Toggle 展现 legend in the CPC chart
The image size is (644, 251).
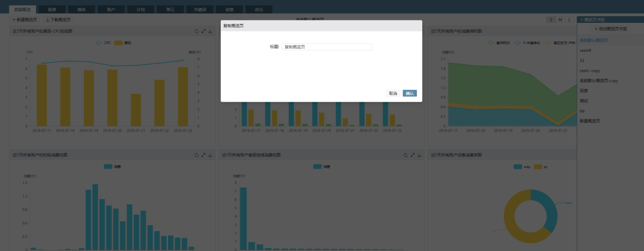(123, 43)
